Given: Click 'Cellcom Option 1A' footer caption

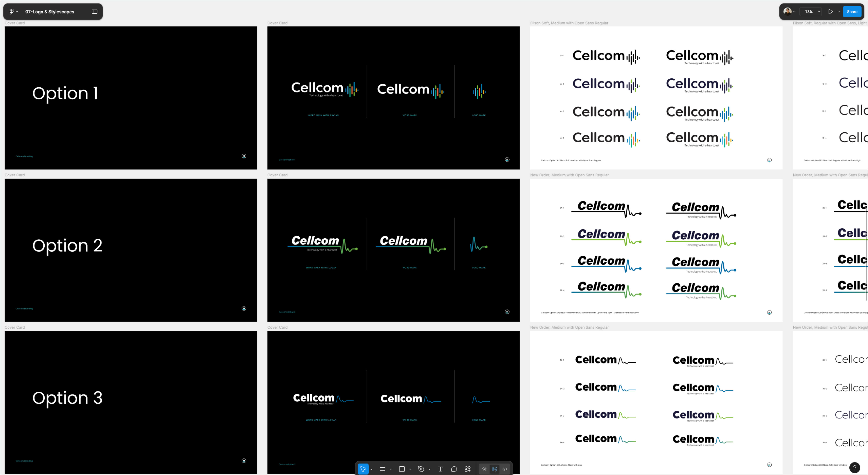Looking at the screenshot, I should click(571, 160).
